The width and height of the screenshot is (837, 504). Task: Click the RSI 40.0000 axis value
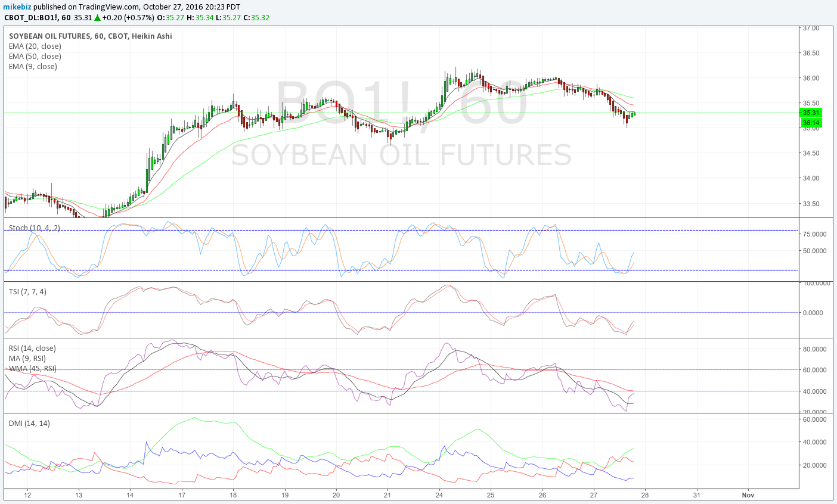814,391
